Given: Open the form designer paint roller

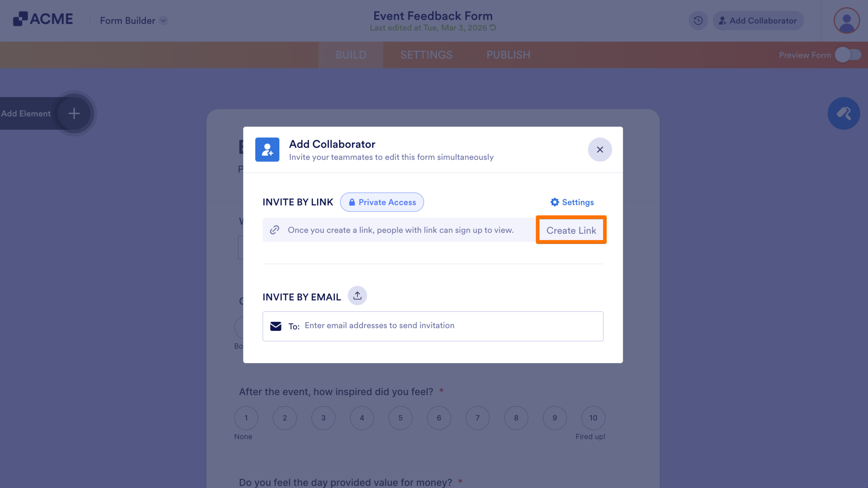Looking at the screenshot, I should (x=843, y=113).
